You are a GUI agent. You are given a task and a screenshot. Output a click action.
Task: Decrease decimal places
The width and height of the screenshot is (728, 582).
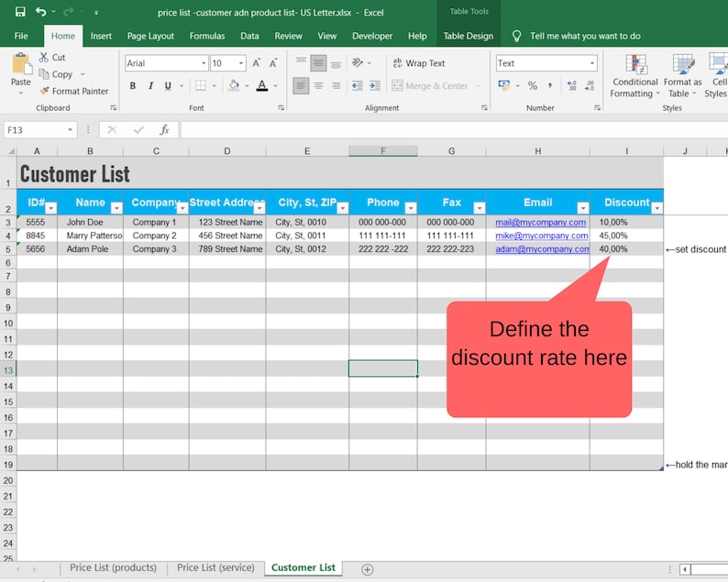point(590,85)
